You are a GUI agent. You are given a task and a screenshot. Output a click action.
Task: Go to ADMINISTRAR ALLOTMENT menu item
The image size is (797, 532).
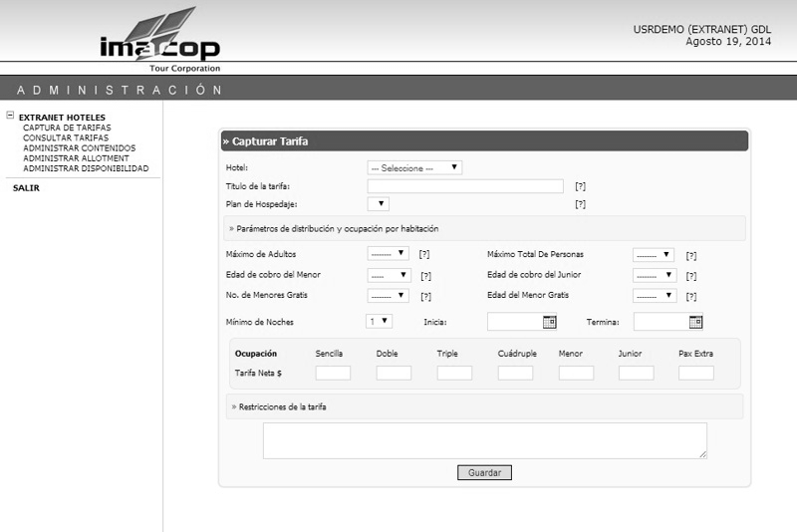(76, 158)
